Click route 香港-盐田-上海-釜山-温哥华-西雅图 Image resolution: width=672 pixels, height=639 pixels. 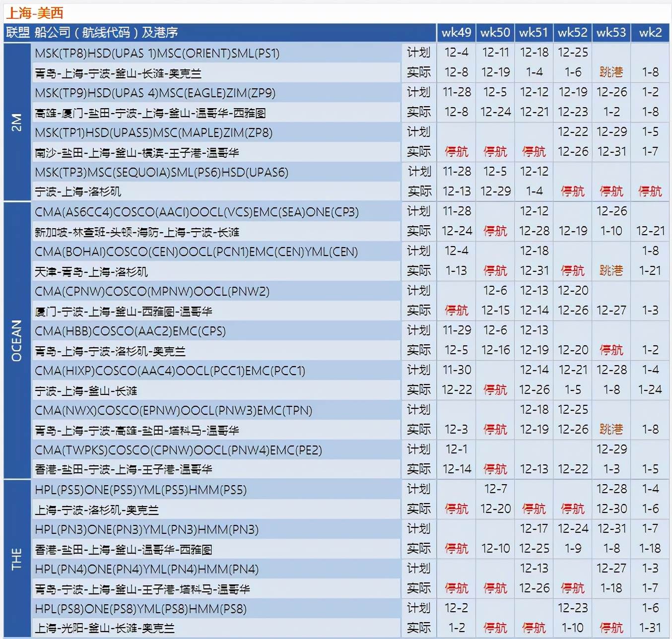point(124,550)
